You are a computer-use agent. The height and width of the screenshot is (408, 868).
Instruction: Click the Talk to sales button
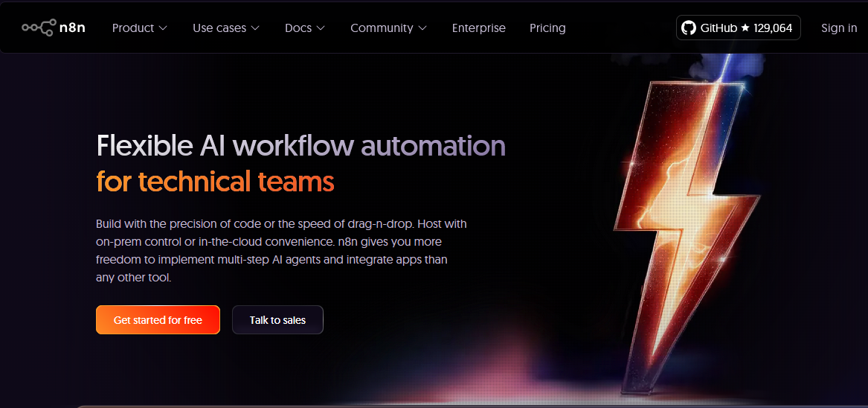277,320
